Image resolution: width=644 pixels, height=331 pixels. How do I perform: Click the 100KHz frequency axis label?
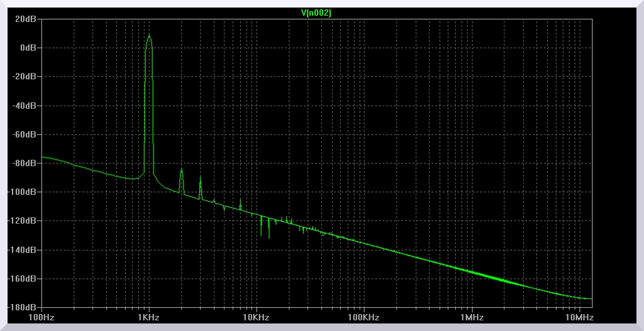coord(364,318)
